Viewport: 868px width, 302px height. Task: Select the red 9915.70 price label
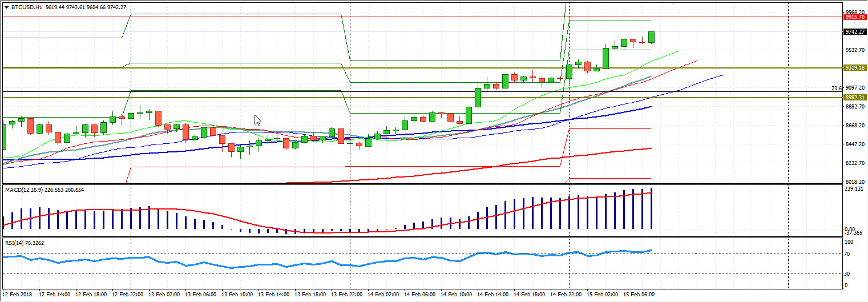(x=855, y=17)
